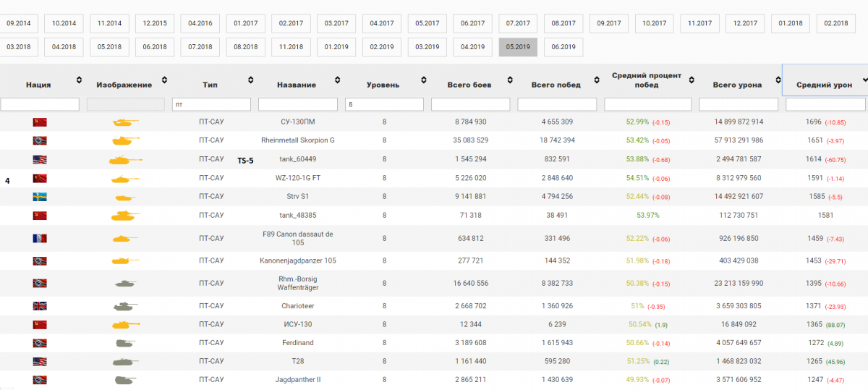868x390 pixels.
Task: Sort by Всего боев column arrows
Action: tap(511, 80)
